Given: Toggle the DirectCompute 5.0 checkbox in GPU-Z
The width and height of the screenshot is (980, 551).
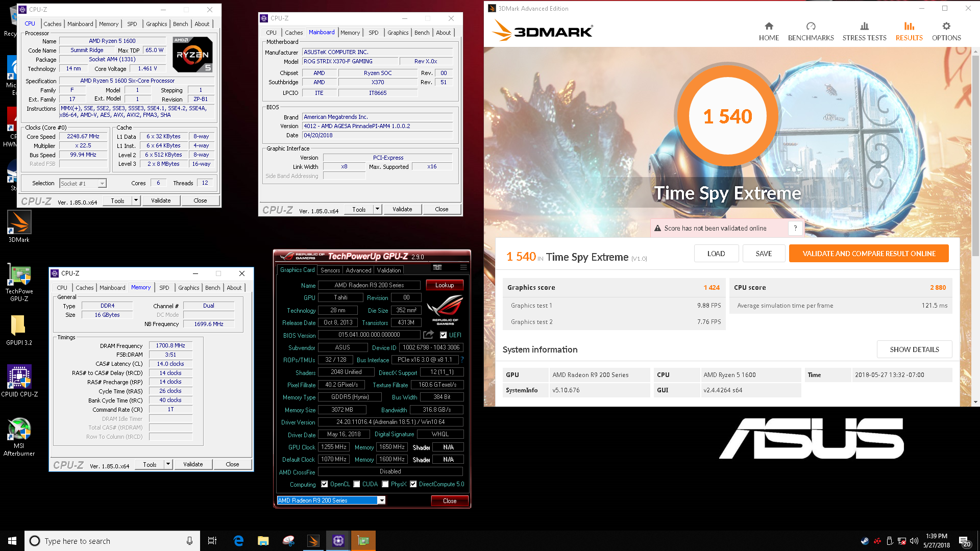Looking at the screenshot, I should [x=413, y=484].
